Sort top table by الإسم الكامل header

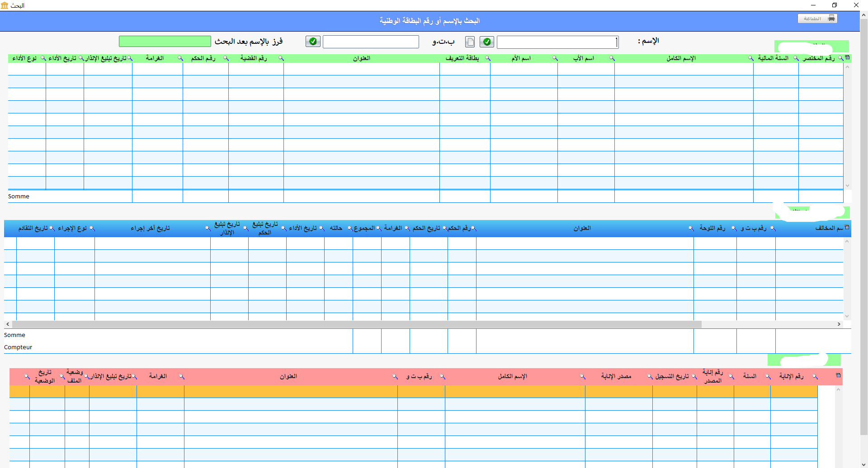(681, 58)
